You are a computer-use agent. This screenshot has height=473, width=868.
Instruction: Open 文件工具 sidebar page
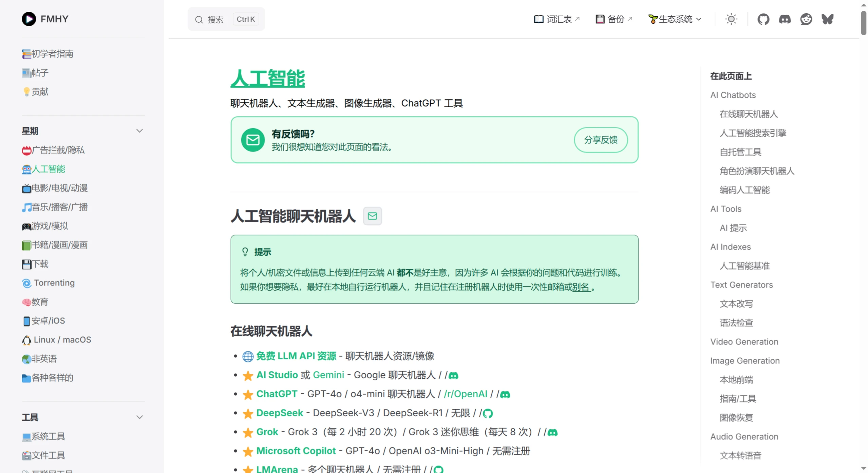pyautogui.click(x=43, y=455)
